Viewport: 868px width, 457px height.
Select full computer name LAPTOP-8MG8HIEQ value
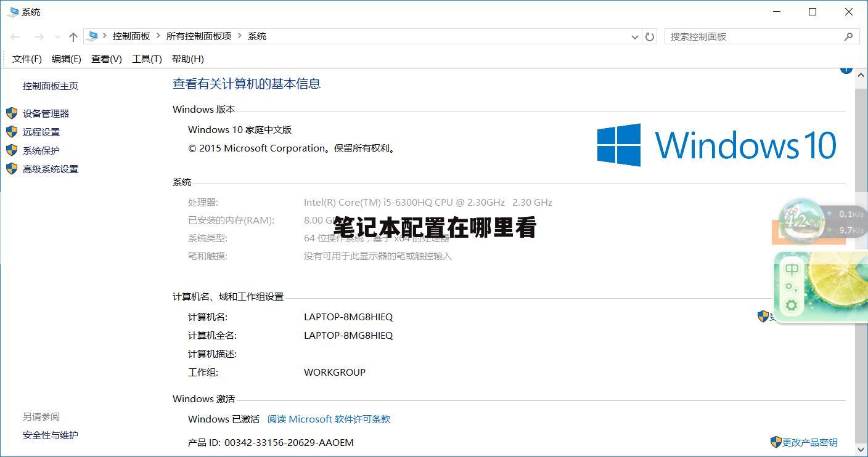(x=348, y=335)
